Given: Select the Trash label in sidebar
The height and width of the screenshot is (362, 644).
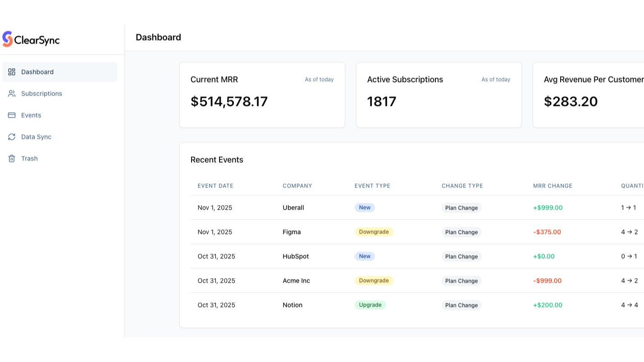Looking at the screenshot, I should pos(29,159).
